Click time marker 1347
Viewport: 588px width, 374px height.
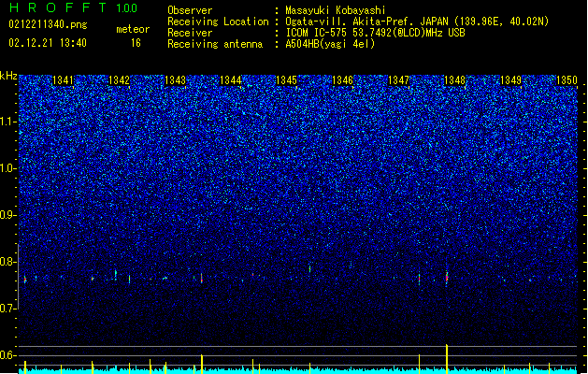point(398,80)
